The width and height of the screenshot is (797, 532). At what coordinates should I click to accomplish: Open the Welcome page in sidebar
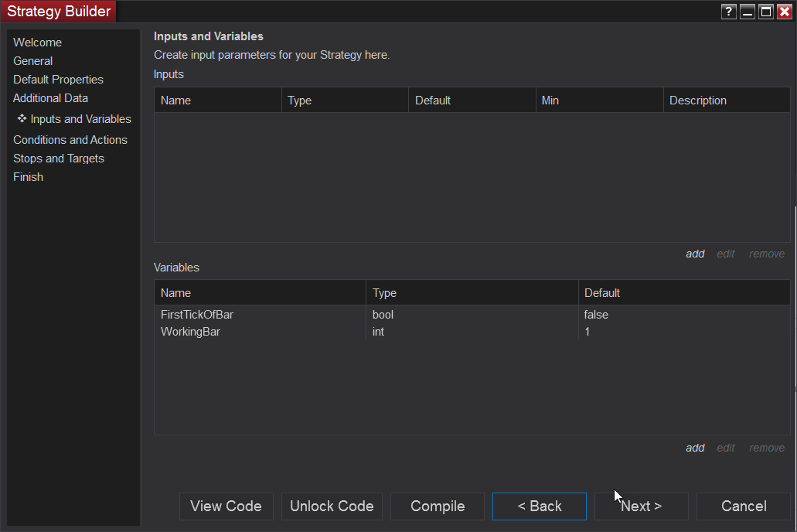(x=37, y=43)
